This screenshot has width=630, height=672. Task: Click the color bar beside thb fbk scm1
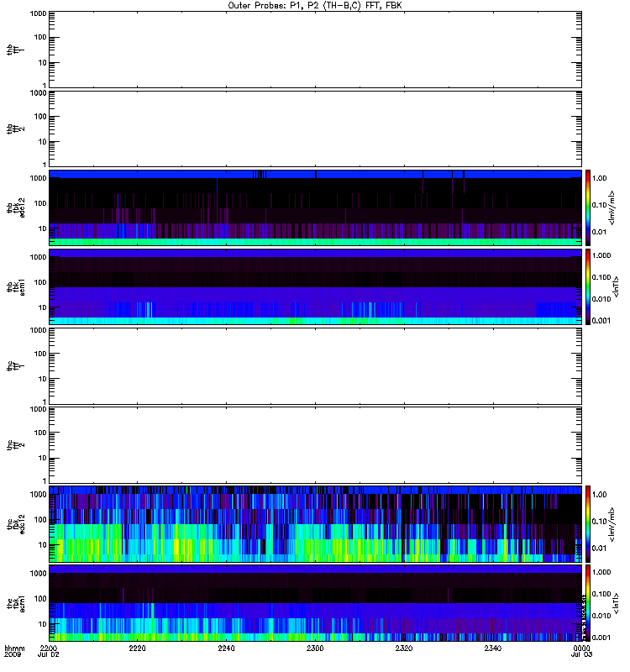[x=588, y=286]
